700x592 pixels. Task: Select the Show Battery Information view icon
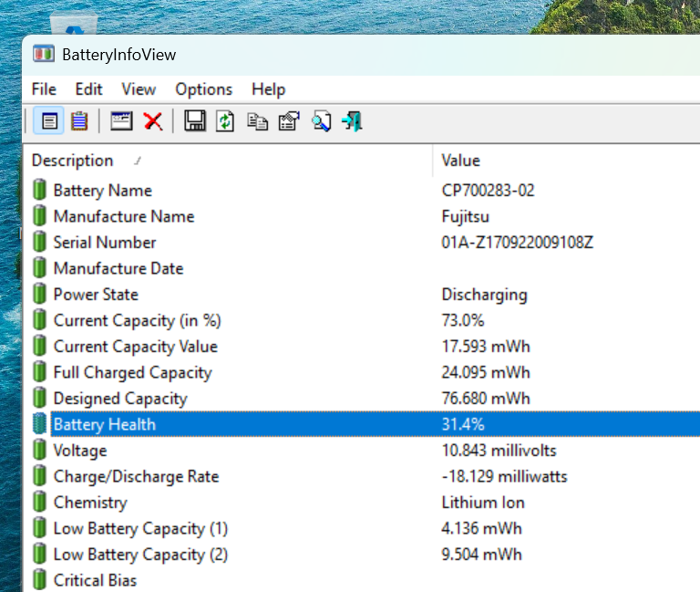pos(49,121)
